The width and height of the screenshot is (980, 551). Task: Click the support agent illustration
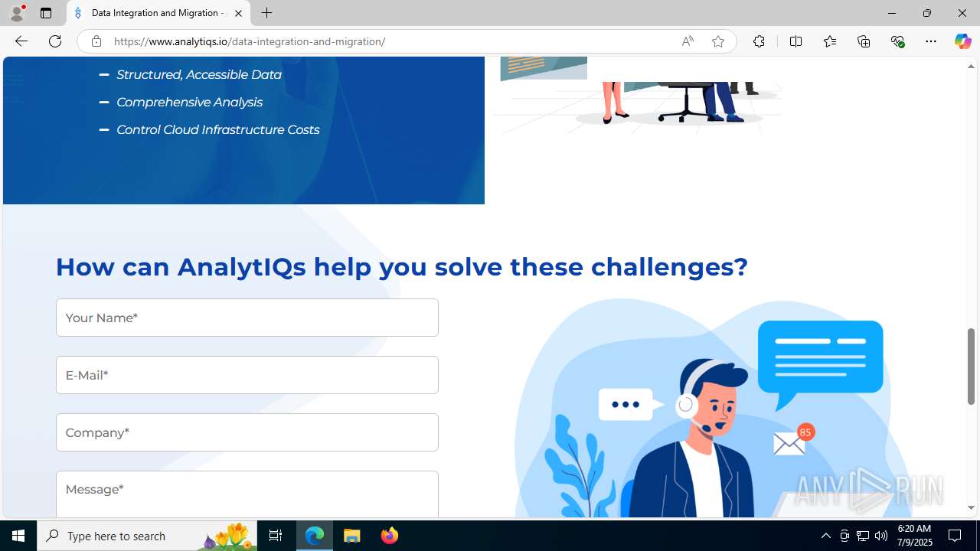(712, 409)
